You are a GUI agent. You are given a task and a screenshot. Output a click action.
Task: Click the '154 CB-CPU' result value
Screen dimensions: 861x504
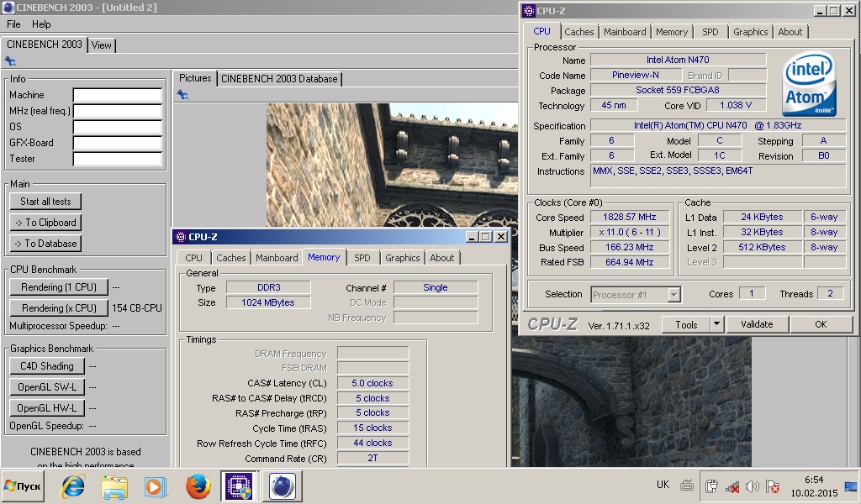[x=137, y=307]
